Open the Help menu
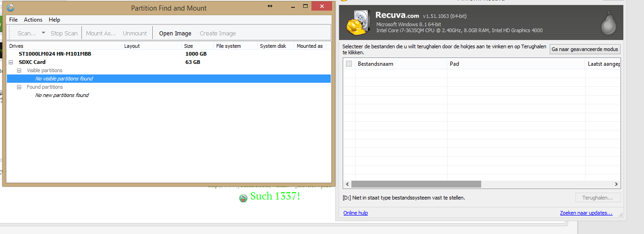The height and width of the screenshot is (234, 644). coord(54,20)
